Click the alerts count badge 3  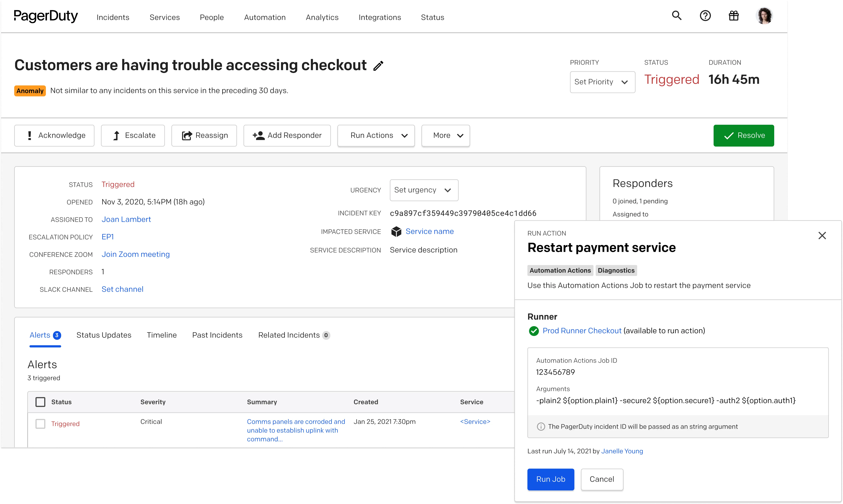[x=57, y=335]
